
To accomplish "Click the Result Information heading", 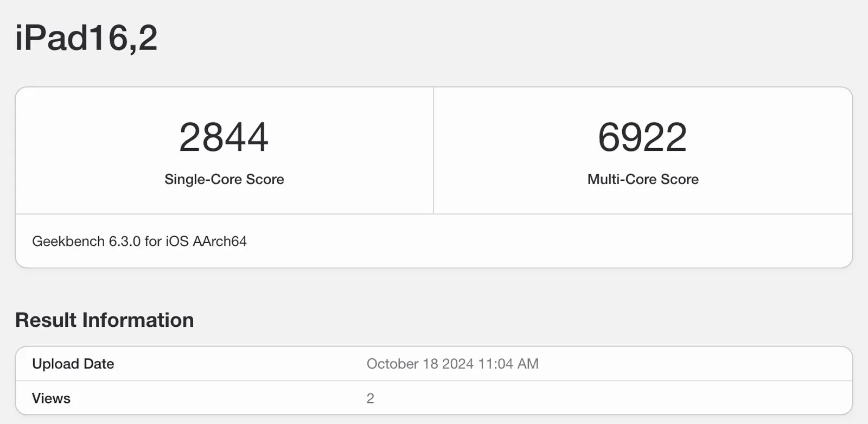I will [x=105, y=320].
